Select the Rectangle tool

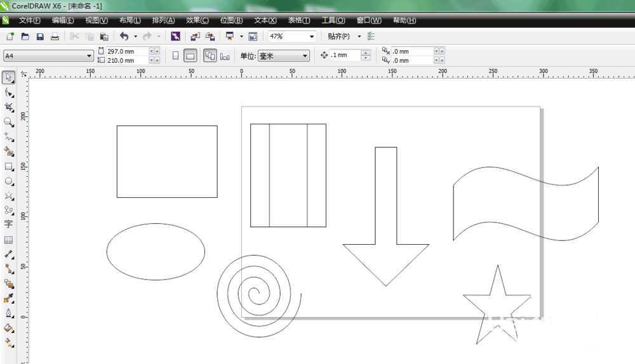coord(9,167)
